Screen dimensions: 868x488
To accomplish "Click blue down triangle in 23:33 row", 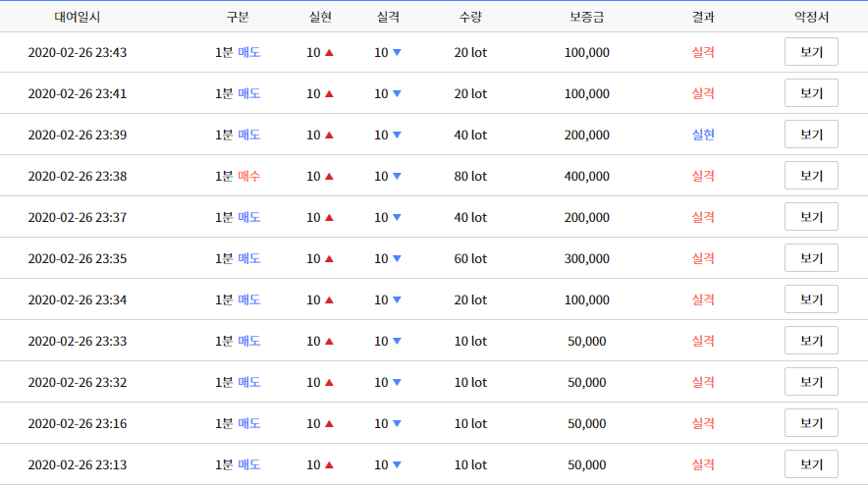I will pos(397,342).
